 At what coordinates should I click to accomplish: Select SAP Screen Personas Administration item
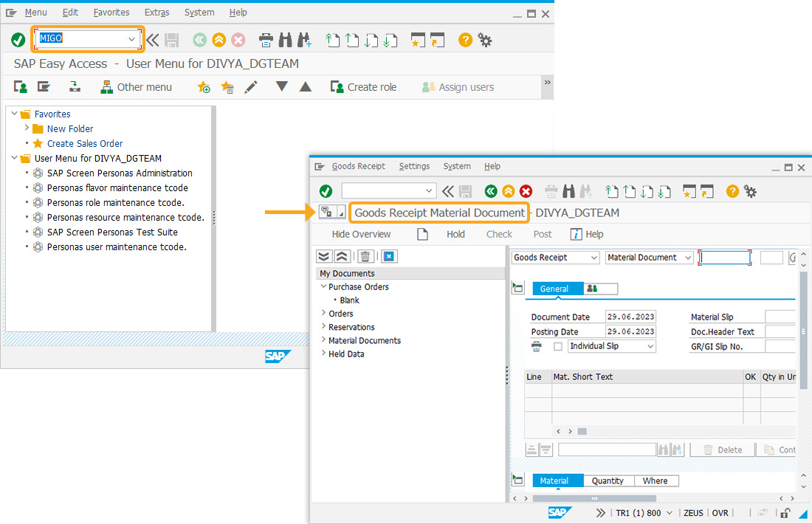tap(120, 173)
